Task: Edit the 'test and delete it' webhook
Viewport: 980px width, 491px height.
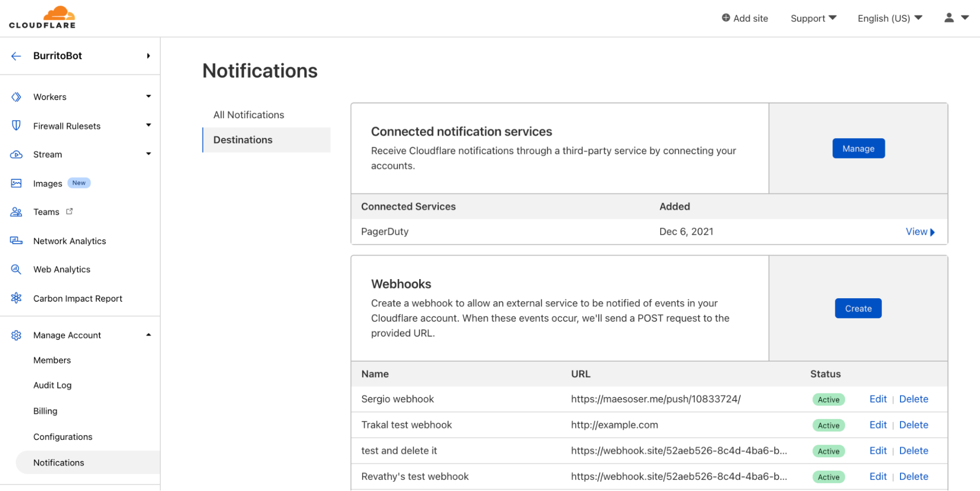Action: tap(878, 450)
